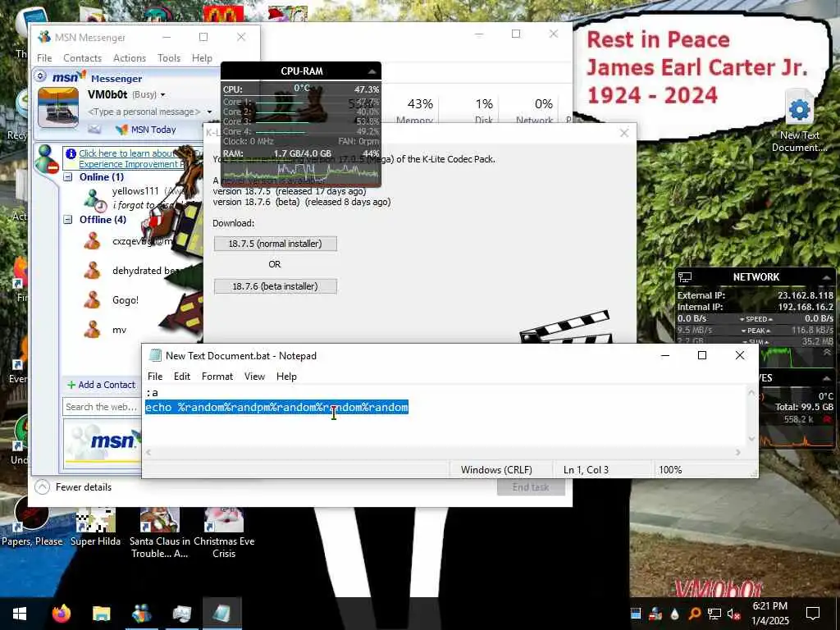
Task: Collapse Task Manager with Fewer details
Action: (73, 487)
